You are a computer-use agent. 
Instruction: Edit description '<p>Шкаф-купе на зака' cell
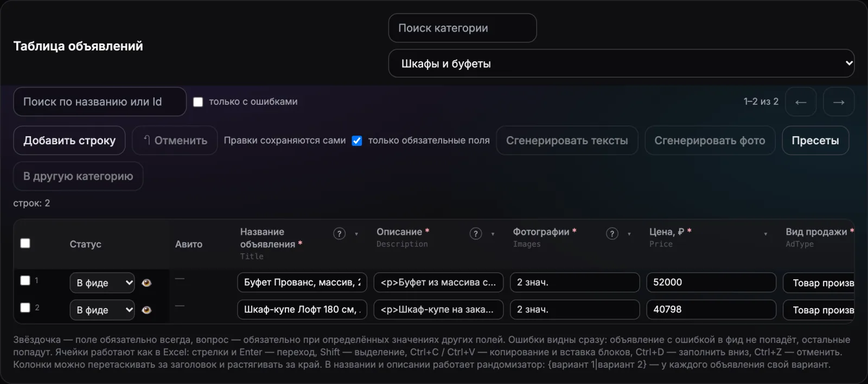pos(438,310)
